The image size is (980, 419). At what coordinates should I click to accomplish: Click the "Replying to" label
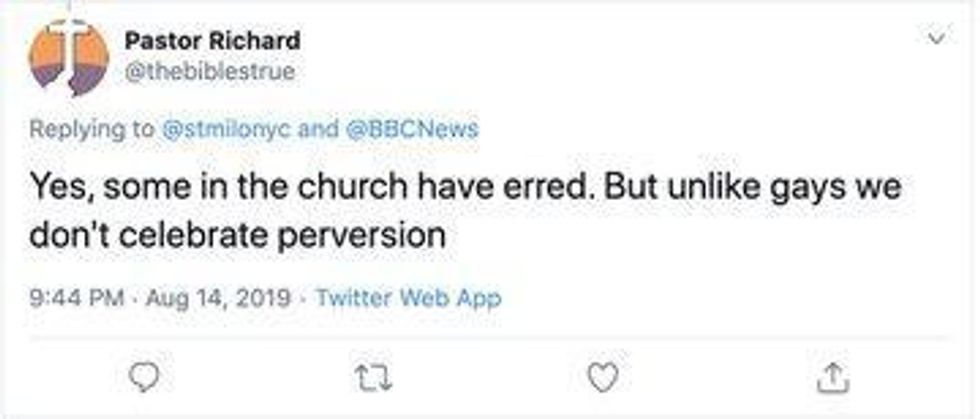click(x=90, y=128)
